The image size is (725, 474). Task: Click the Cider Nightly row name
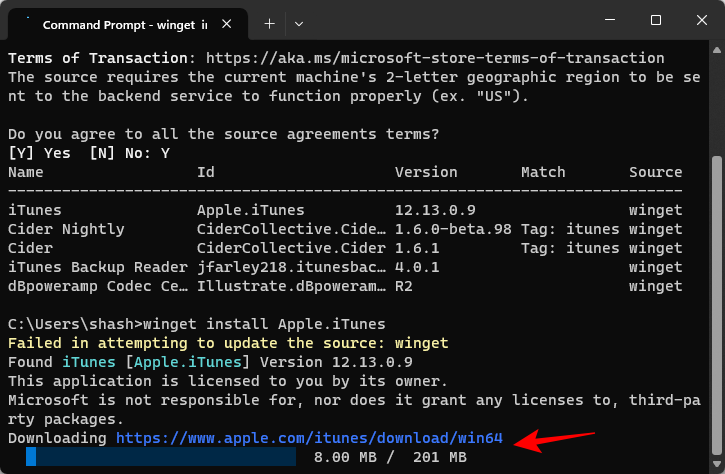66,229
